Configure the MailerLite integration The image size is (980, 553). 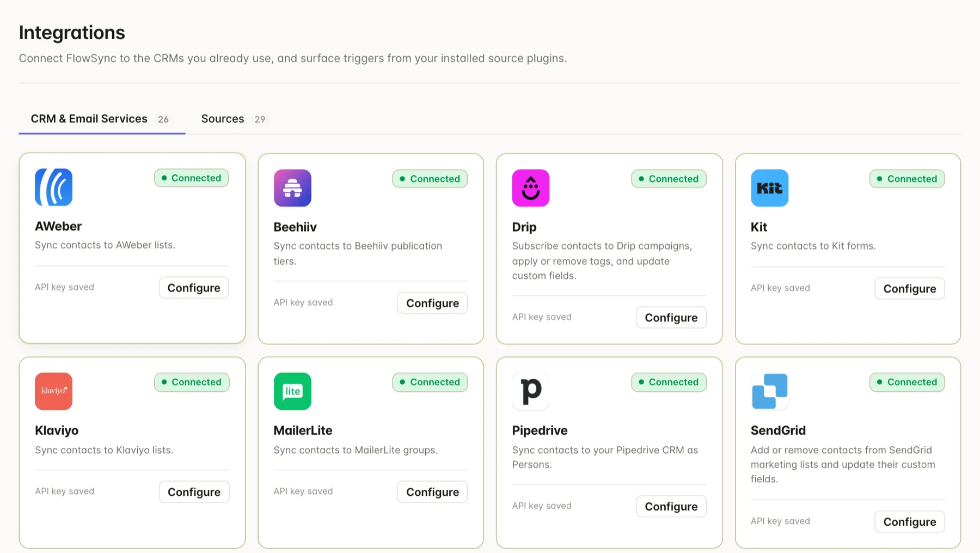(x=432, y=492)
